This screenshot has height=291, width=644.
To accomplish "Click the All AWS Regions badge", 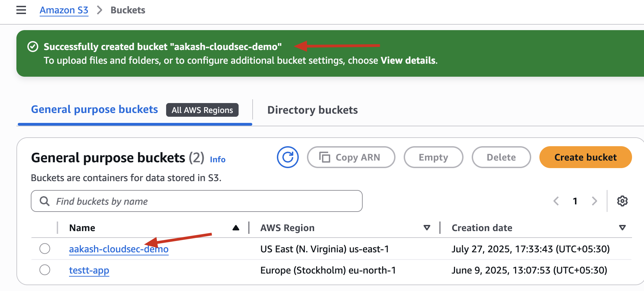I will (x=202, y=110).
